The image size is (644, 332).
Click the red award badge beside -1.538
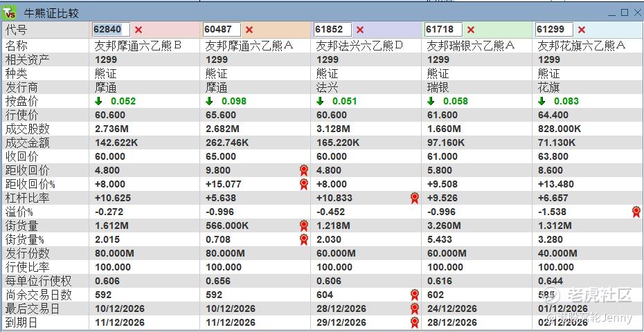[636, 212]
